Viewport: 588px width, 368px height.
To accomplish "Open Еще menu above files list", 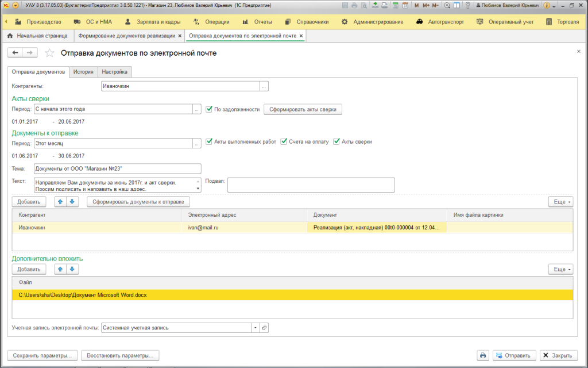I will point(560,269).
